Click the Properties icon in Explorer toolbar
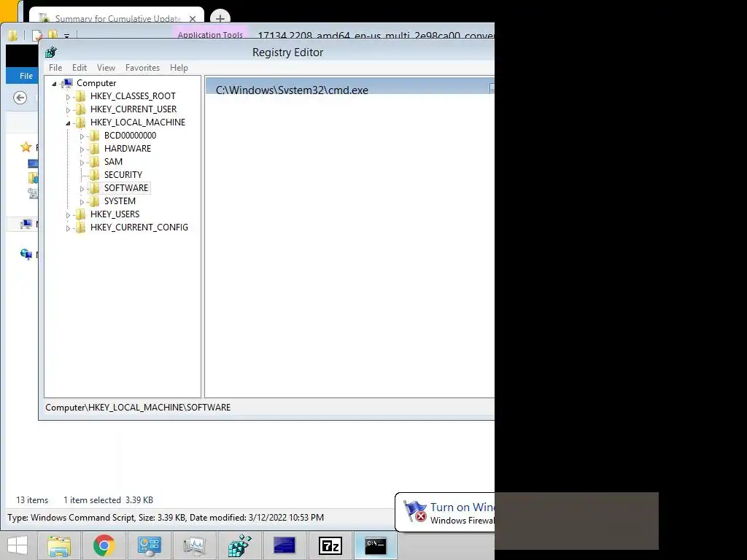The width and height of the screenshot is (747, 560). click(36, 35)
